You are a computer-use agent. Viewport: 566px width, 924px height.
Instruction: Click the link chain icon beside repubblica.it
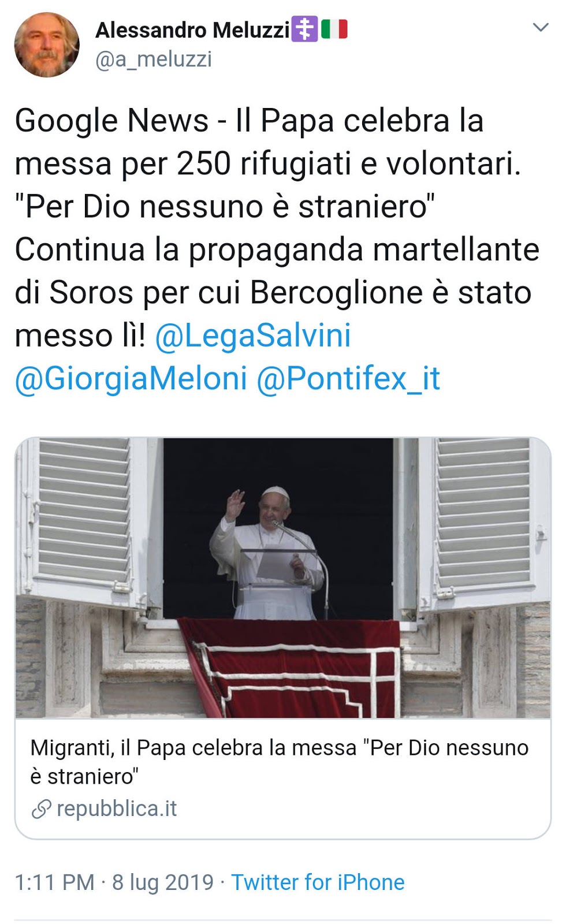pyautogui.click(x=41, y=809)
